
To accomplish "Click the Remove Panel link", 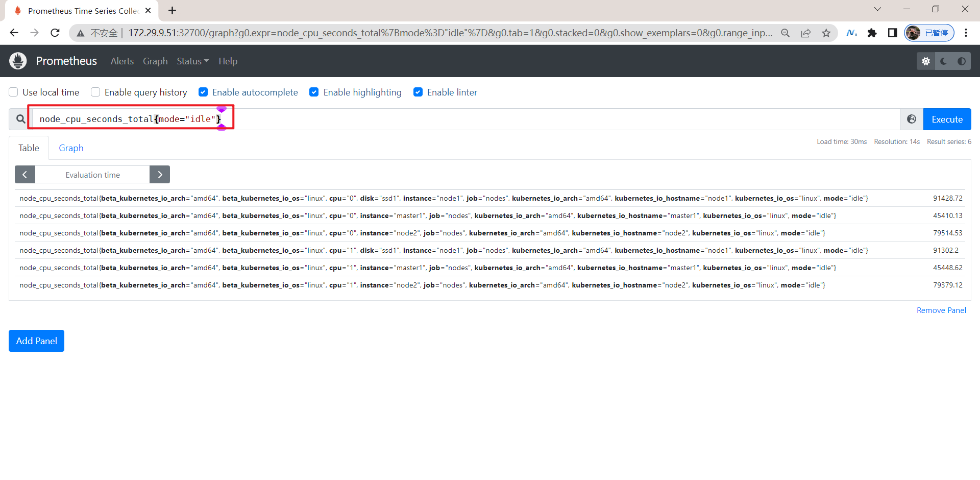I will tap(941, 310).
